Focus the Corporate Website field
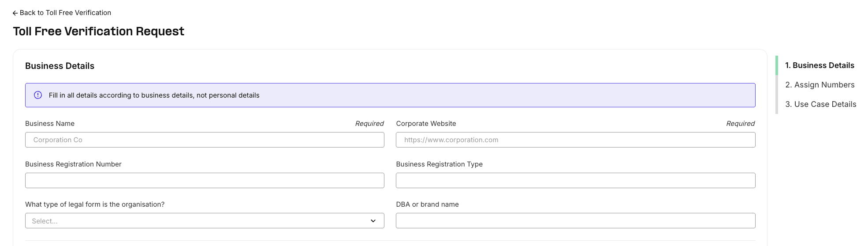868x246 pixels. point(575,140)
